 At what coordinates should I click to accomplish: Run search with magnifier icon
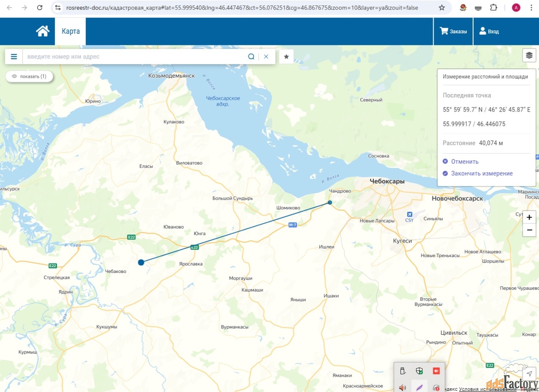251,57
